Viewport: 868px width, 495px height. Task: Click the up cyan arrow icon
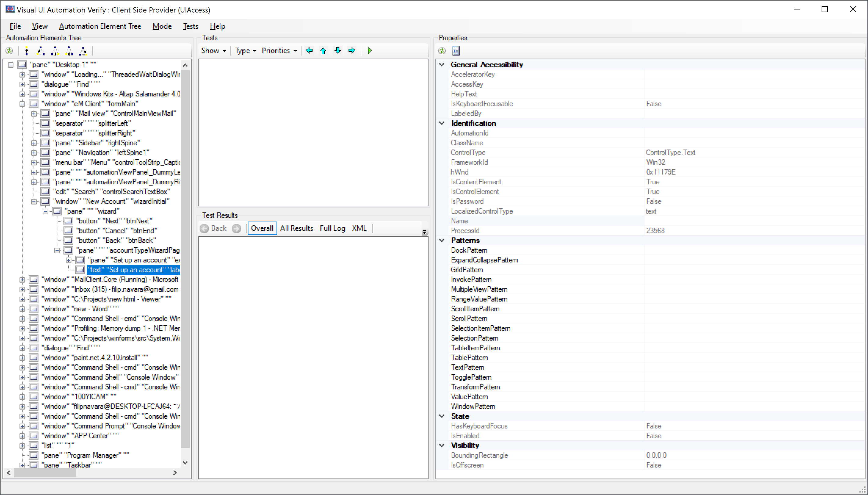[323, 51]
